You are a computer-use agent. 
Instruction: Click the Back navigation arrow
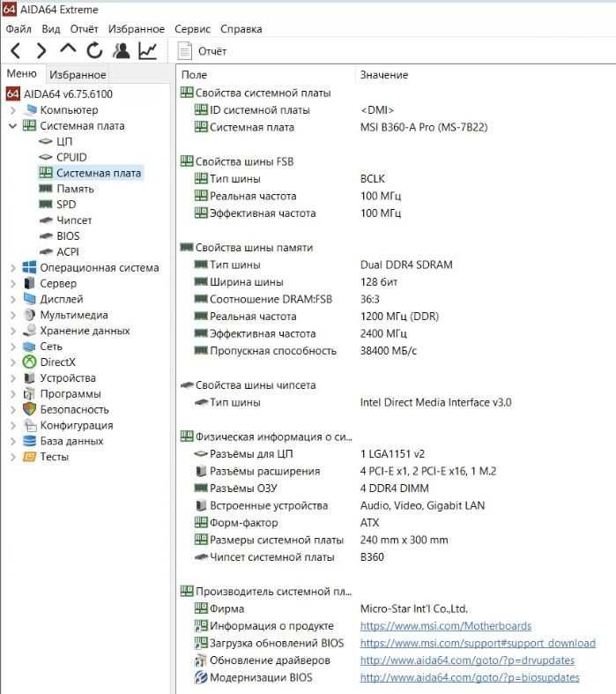tap(16, 51)
